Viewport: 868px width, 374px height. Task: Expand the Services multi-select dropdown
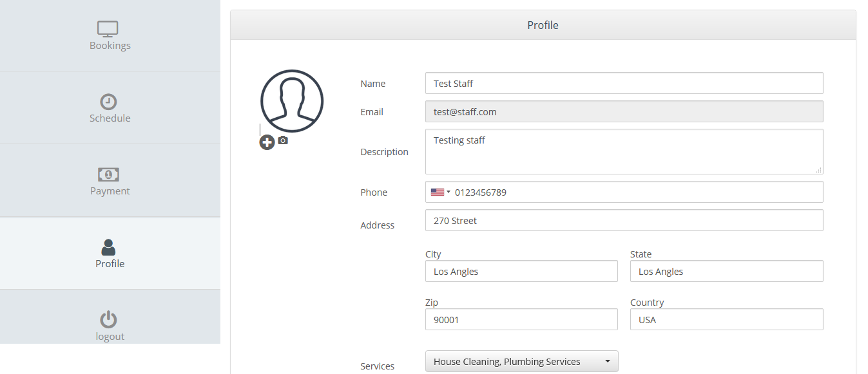pyautogui.click(x=522, y=361)
